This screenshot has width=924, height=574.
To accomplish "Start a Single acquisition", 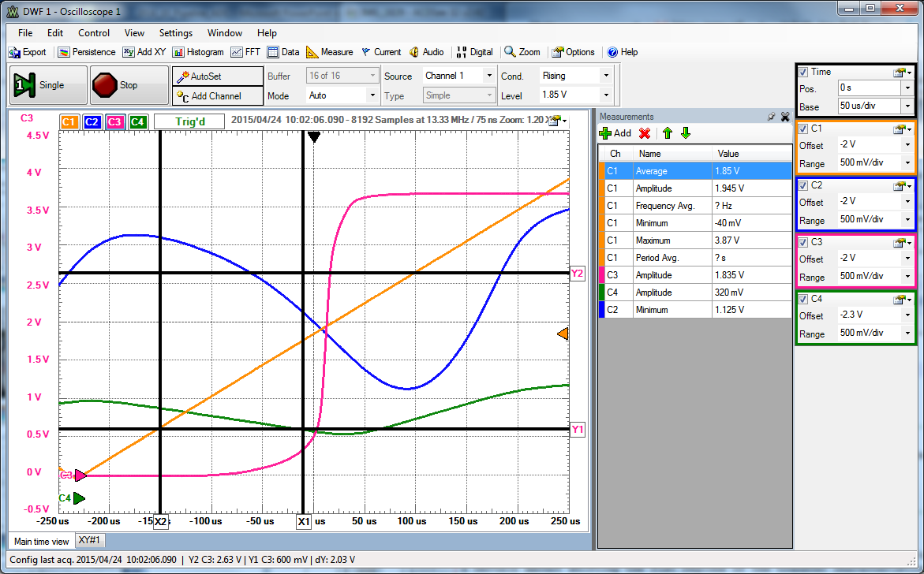I will pyautogui.click(x=39, y=85).
